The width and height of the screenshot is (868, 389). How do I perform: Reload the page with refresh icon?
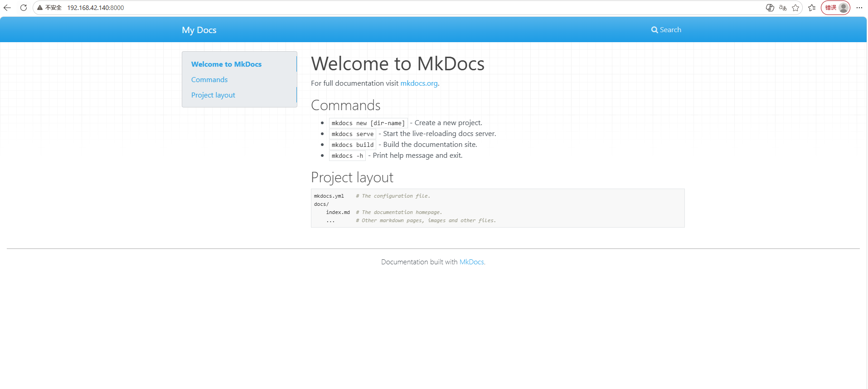point(24,8)
